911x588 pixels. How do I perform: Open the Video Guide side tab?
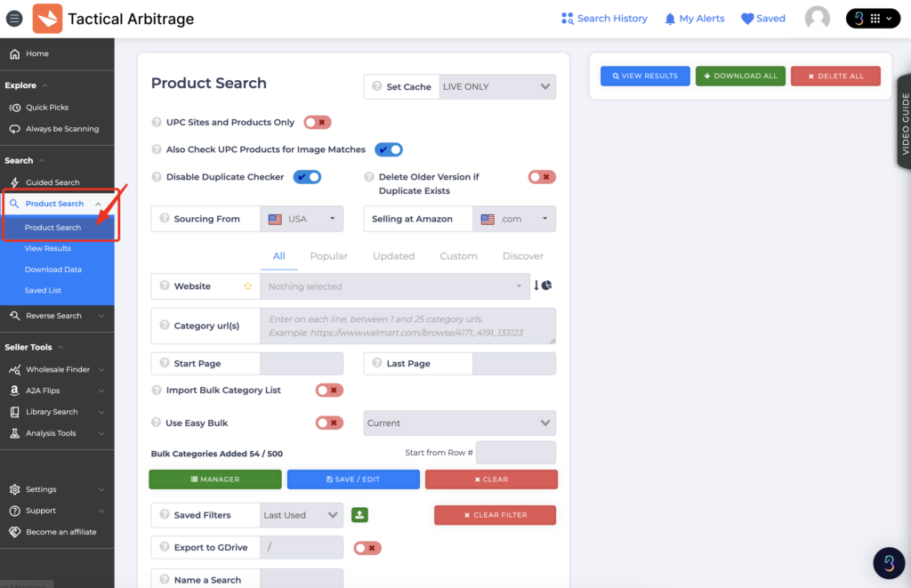[904, 122]
